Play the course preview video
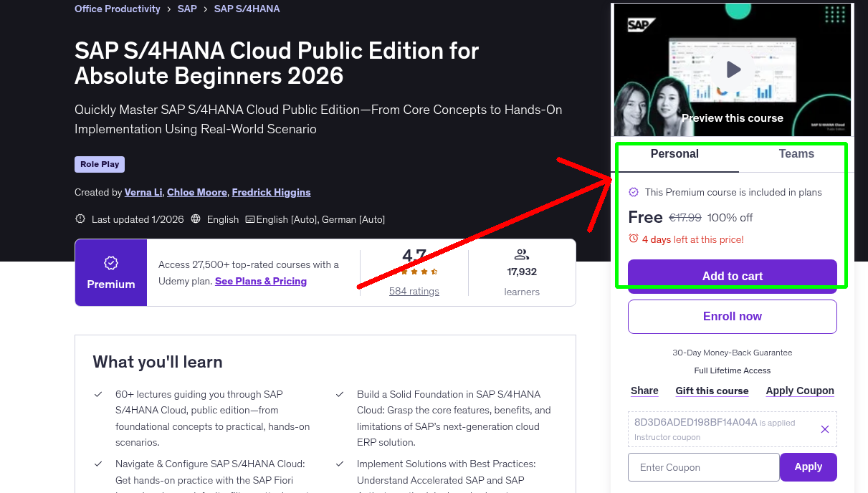This screenshot has width=868, height=493. (732, 70)
